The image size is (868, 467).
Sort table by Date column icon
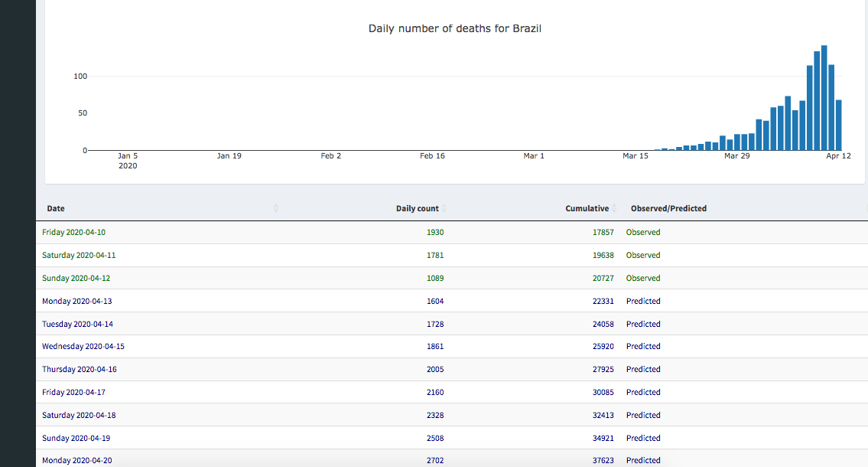(276, 208)
